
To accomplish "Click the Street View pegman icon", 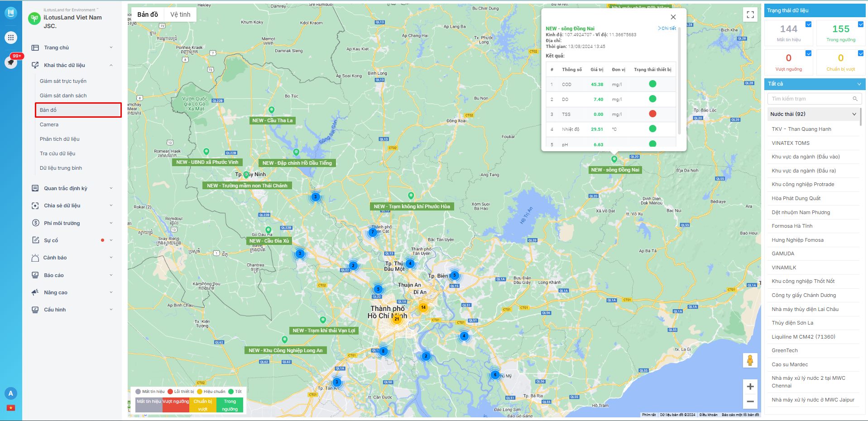I will click(750, 361).
